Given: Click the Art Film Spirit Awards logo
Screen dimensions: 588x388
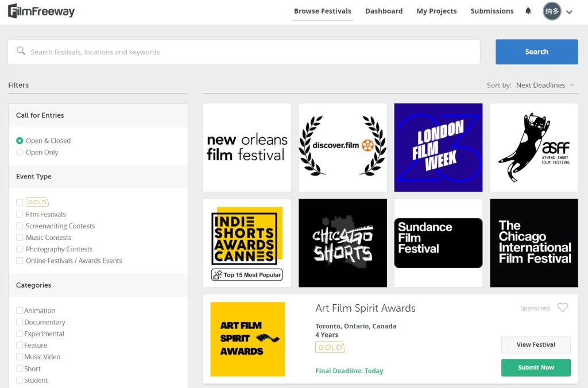Looking at the screenshot, I should pyautogui.click(x=247, y=339).
